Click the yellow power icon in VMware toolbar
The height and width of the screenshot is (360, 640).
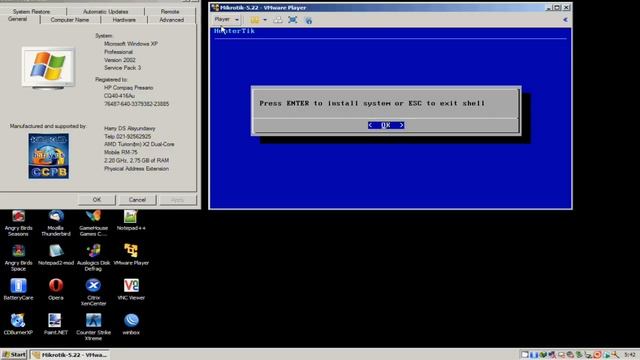[x=255, y=20]
